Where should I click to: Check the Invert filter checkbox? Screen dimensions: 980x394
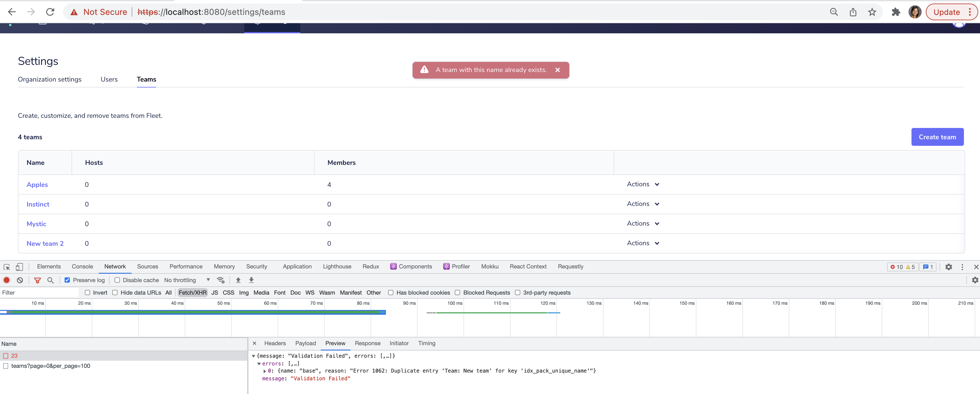coord(88,292)
